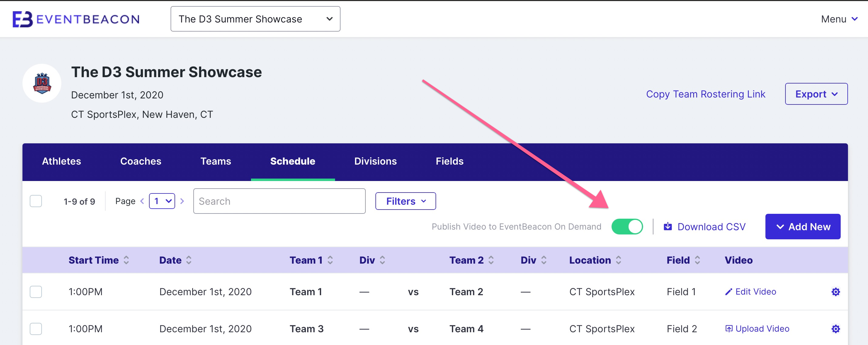Click the EventBeacon logo
868x345 pixels.
point(76,19)
